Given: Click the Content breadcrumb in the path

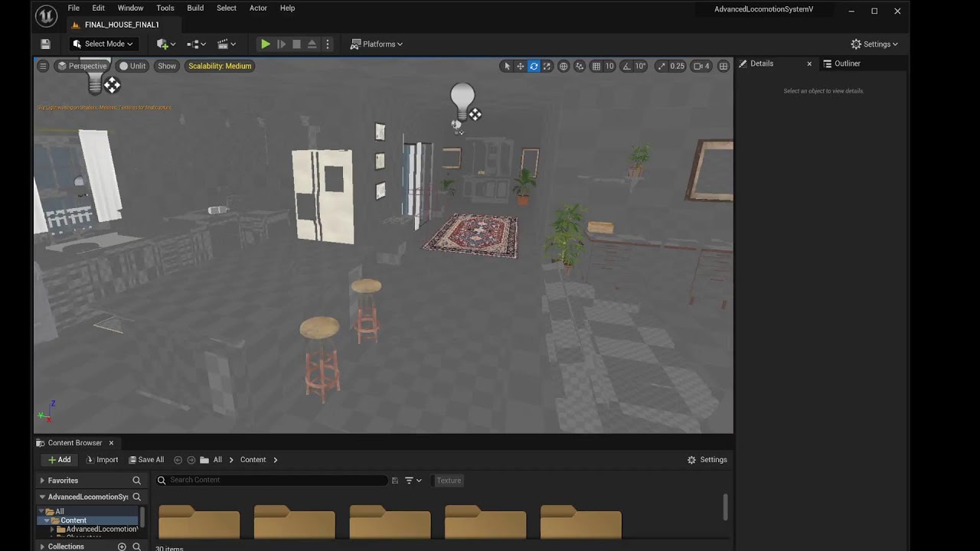Looking at the screenshot, I should 253,460.
